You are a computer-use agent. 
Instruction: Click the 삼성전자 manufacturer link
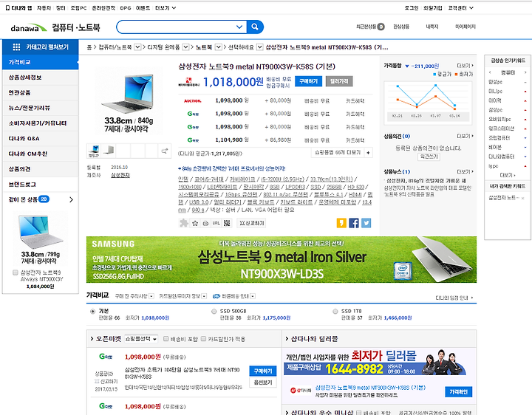pos(120,175)
